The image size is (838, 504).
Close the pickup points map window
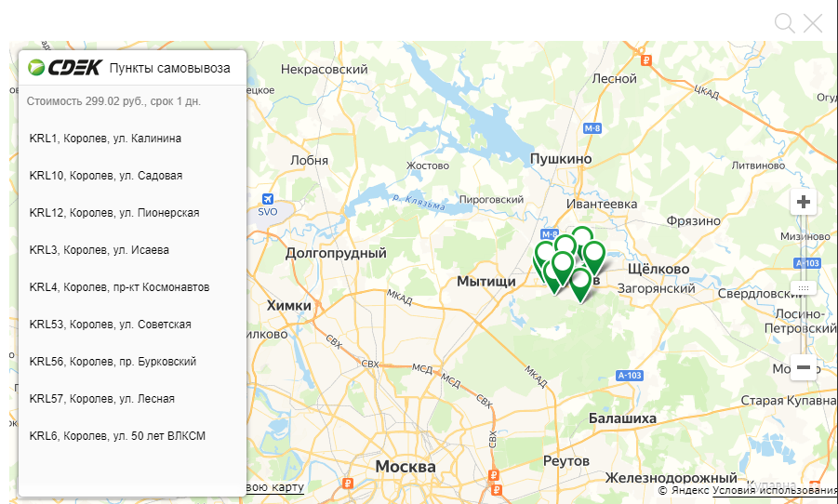pos(813,23)
